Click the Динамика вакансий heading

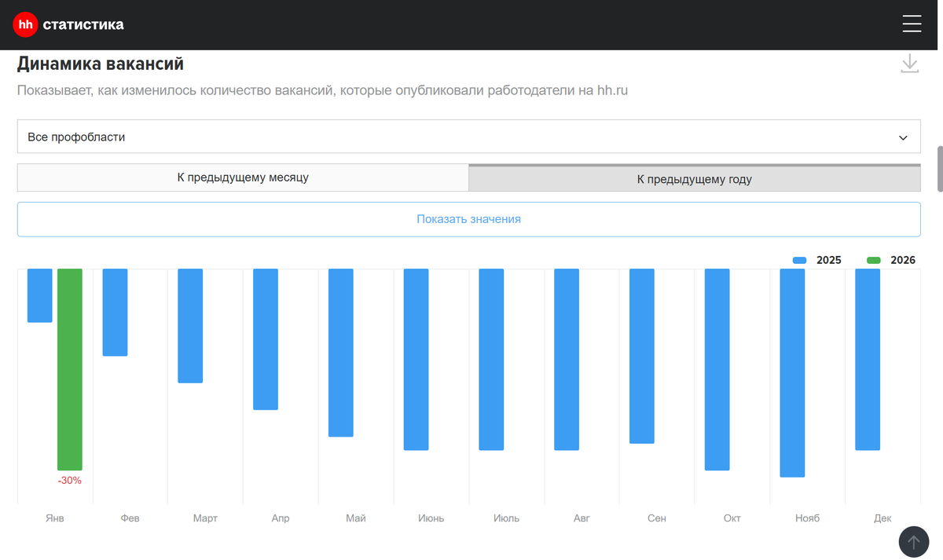click(x=101, y=64)
